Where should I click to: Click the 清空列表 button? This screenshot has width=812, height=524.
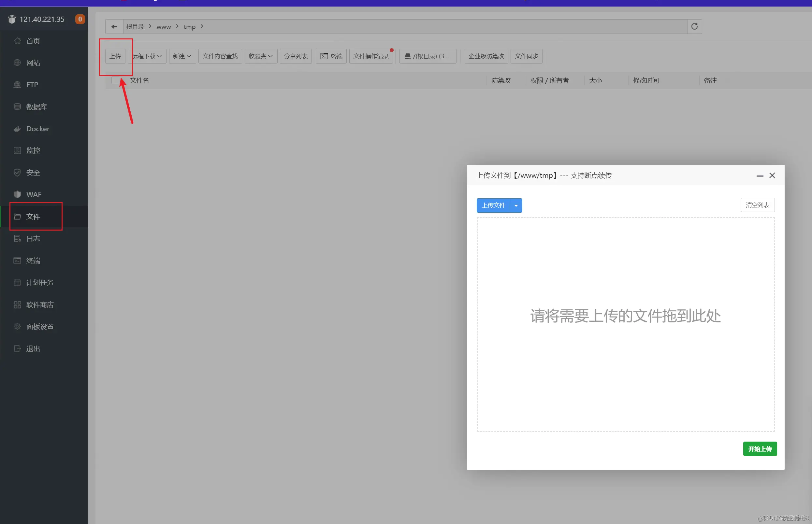(757, 205)
